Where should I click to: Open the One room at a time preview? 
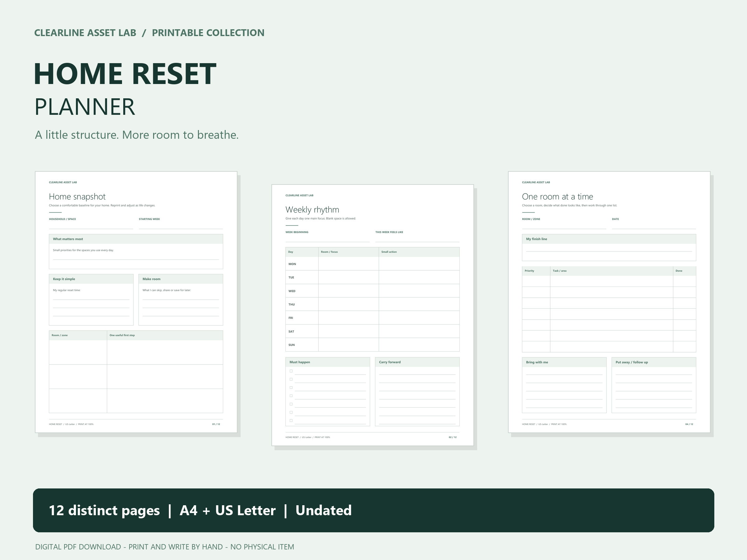609,302
